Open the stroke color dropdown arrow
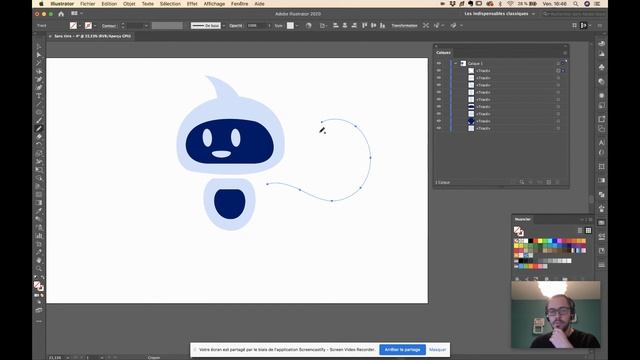 click(x=95, y=26)
